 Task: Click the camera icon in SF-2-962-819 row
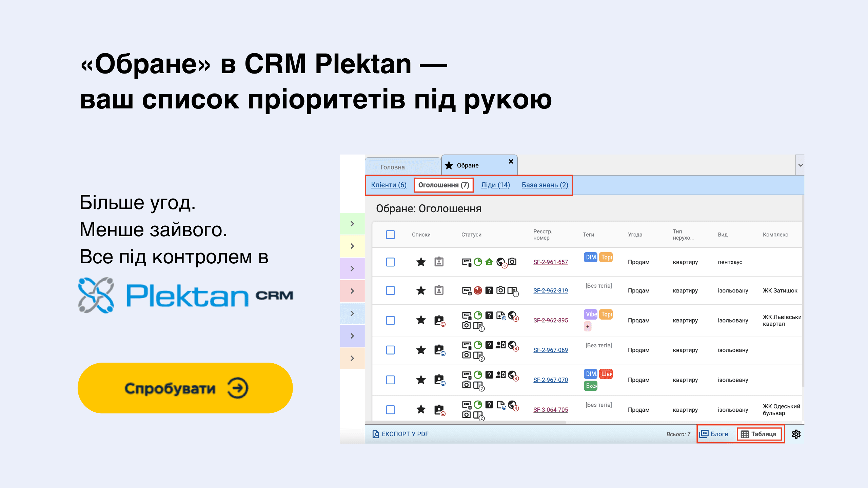point(500,290)
